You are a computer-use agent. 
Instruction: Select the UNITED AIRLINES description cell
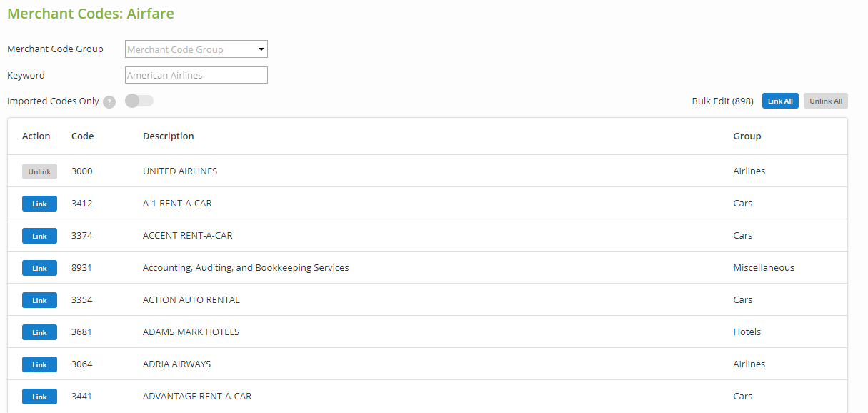tap(180, 171)
